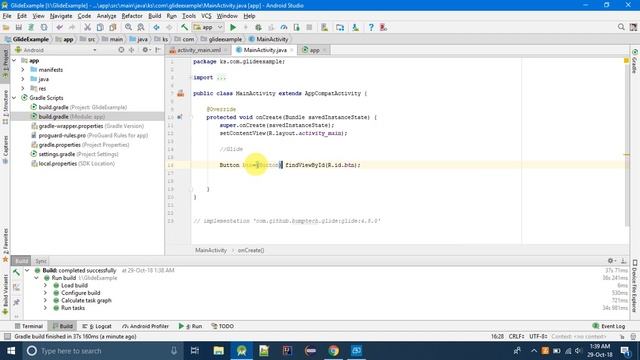Select the Sync tab in Build panel
Image resolution: width=640 pixels, height=360 pixels.
(x=40, y=261)
